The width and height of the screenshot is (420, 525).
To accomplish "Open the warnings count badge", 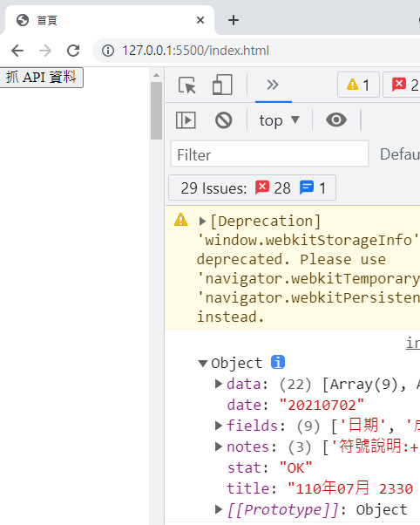I will pyautogui.click(x=358, y=85).
